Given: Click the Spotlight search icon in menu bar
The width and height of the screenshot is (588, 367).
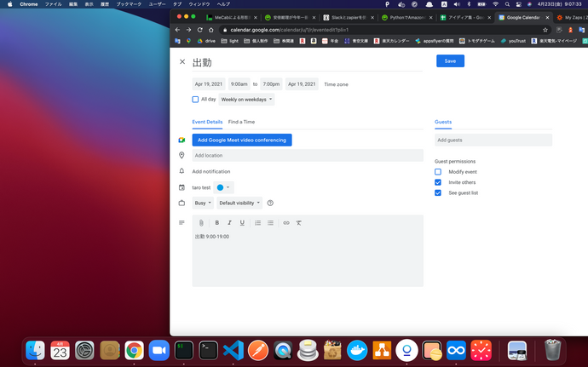Looking at the screenshot, I should click(x=507, y=4).
